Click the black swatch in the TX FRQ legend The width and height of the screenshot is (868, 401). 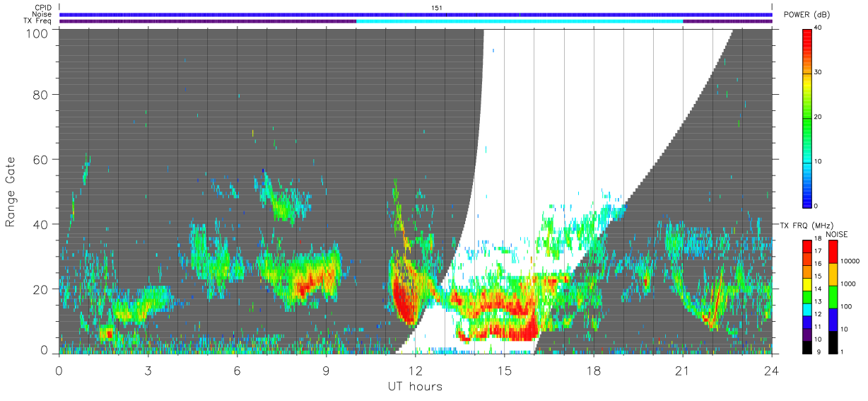807,348
